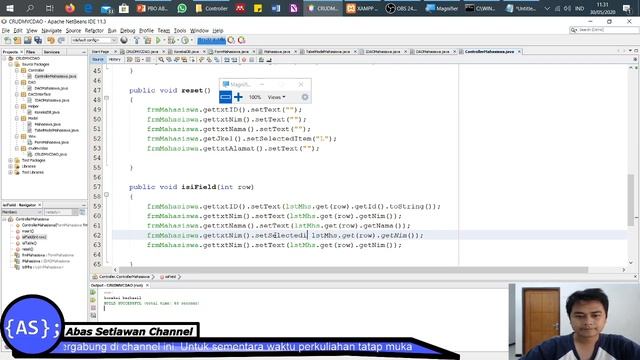Click the New Project toolbar icon
The width and height of the screenshot is (640, 360).
pos(17,40)
